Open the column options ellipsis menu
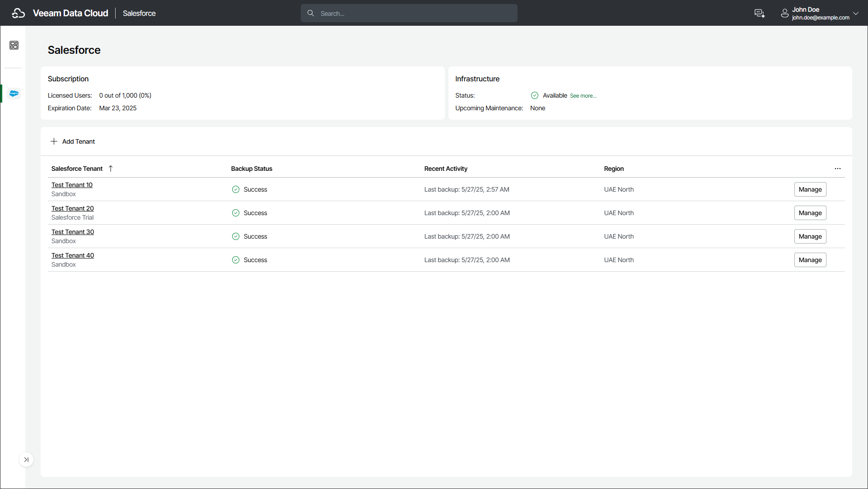 point(838,169)
